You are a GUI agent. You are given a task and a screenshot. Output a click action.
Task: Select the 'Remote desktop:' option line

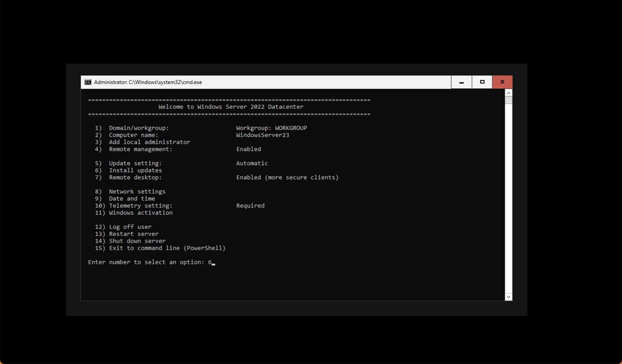coord(128,177)
